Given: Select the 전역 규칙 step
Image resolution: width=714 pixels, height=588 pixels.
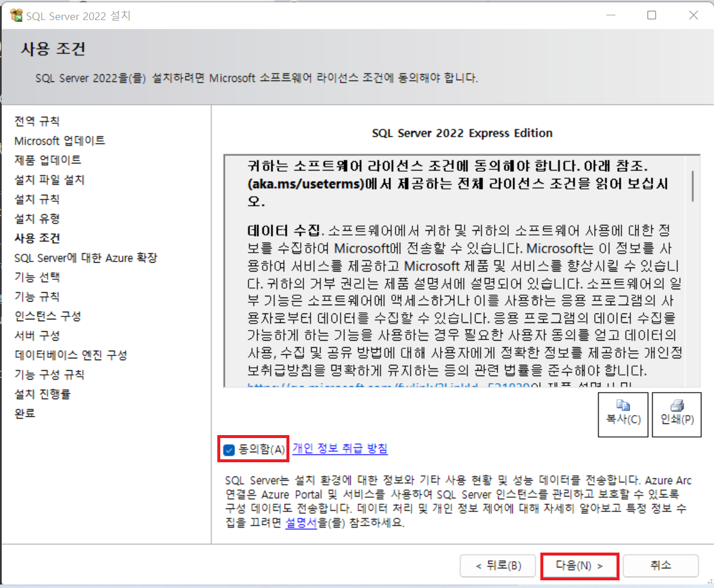Looking at the screenshot, I should pos(37,121).
